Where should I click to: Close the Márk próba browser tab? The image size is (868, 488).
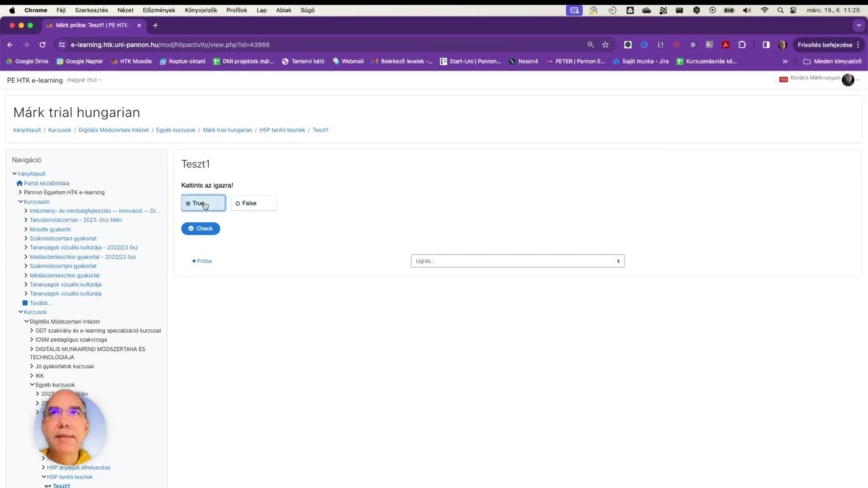coord(139,25)
